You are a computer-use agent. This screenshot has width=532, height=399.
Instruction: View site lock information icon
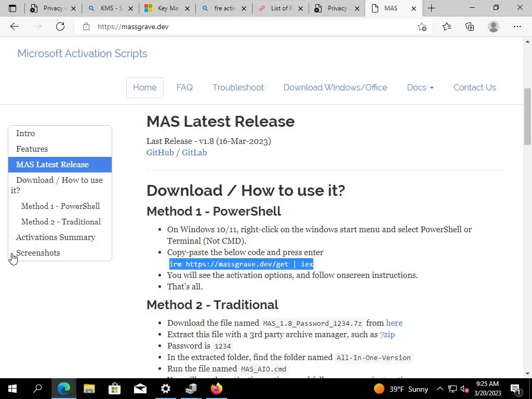86,26
